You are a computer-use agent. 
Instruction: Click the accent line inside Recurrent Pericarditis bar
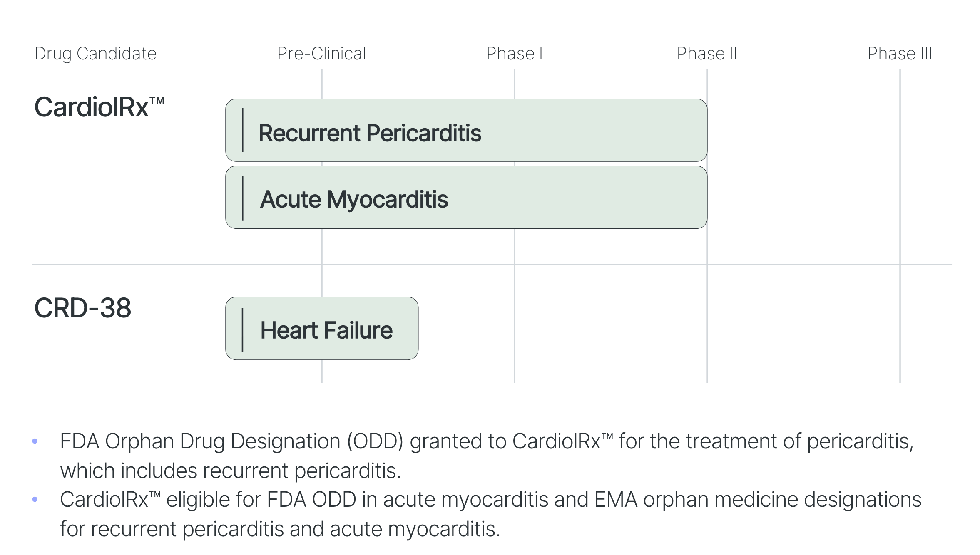pos(243,130)
